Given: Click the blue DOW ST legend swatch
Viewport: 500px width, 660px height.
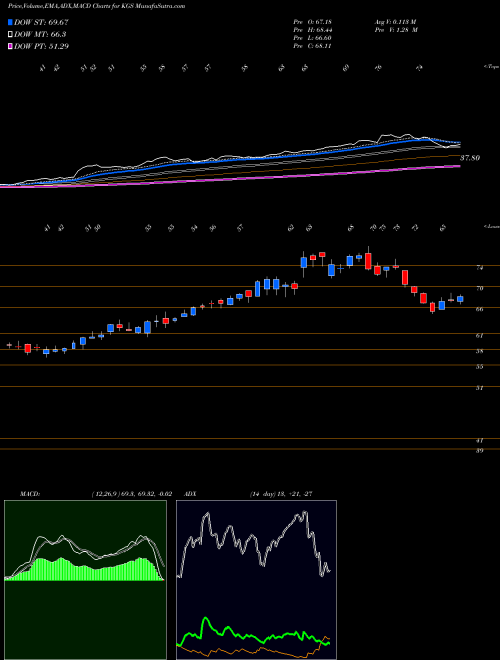Looking at the screenshot, I should pos(10,22).
